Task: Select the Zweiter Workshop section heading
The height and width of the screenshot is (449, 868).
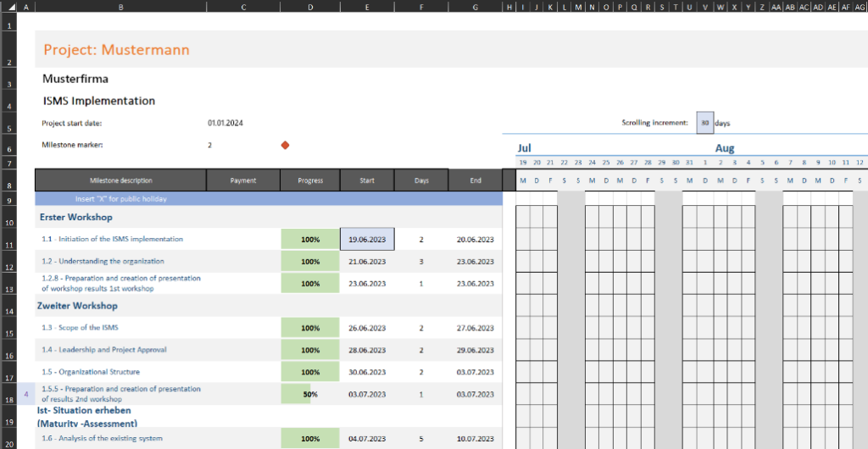Action: tap(77, 306)
